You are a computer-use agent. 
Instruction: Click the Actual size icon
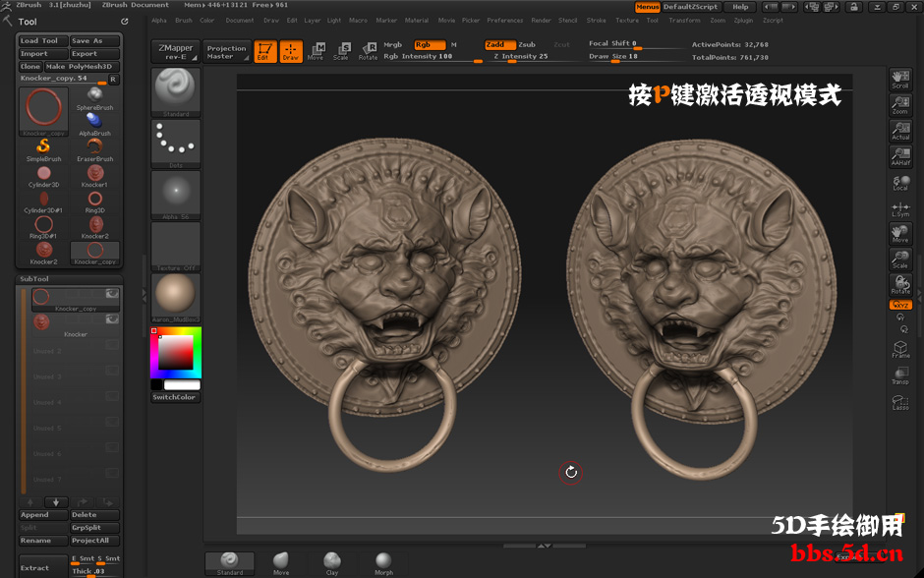point(899,131)
